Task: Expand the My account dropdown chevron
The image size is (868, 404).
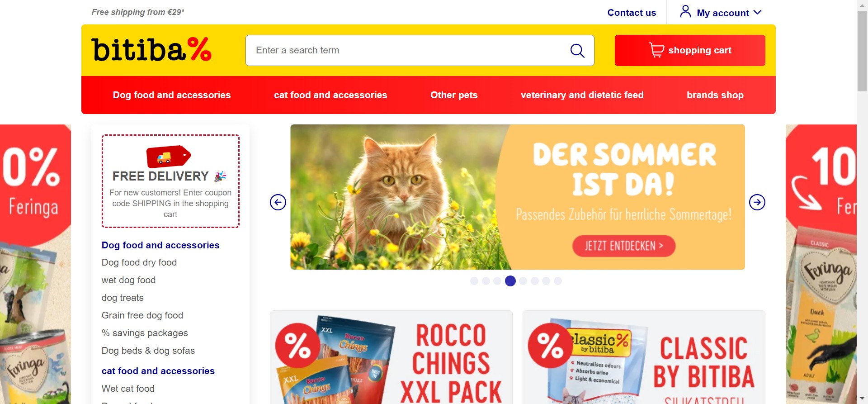Action: pyautogui.click(x=758, y=13)
